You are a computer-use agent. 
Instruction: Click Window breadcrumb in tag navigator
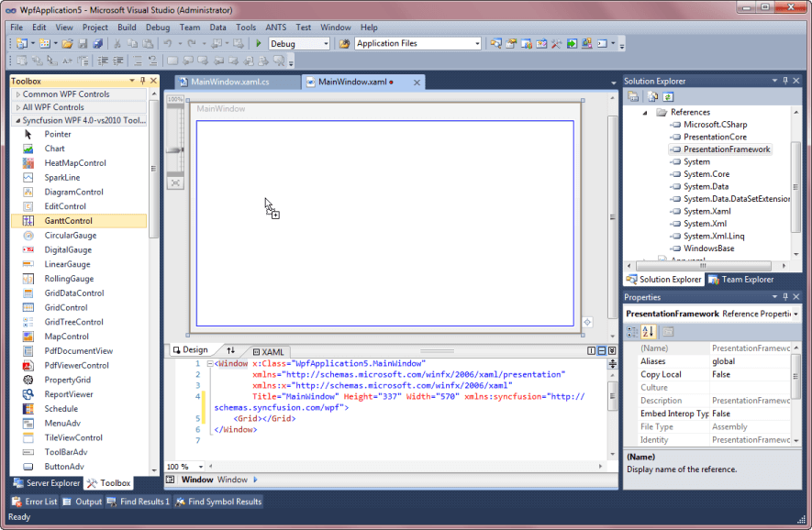point(232,480)
